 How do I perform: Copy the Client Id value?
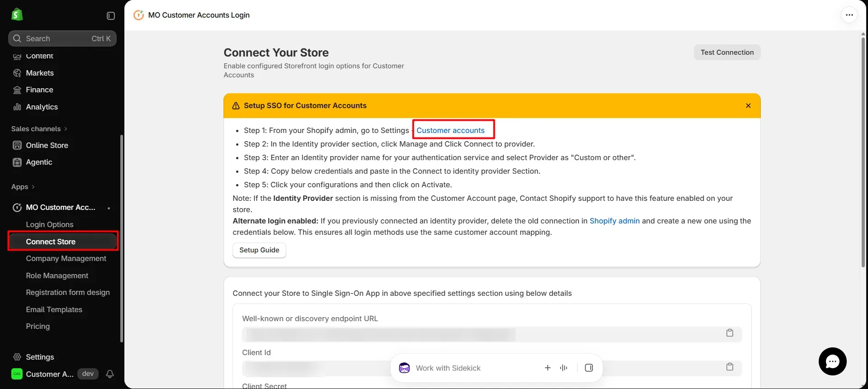[x=730, y=367]
